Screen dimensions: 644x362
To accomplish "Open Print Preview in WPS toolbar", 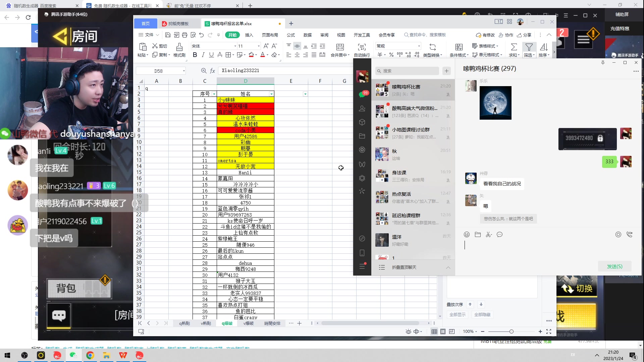I will point(193,35).
